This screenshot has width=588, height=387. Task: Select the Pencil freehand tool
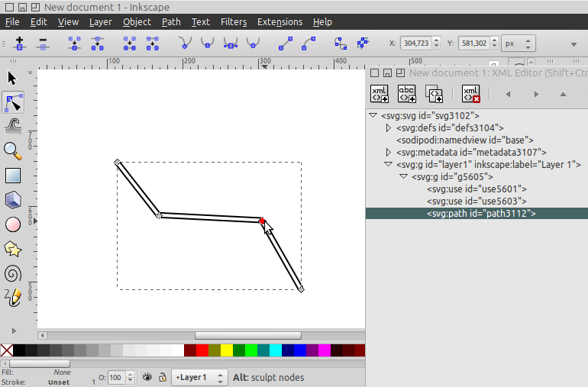pyautogui.click(x=13, y=298)
